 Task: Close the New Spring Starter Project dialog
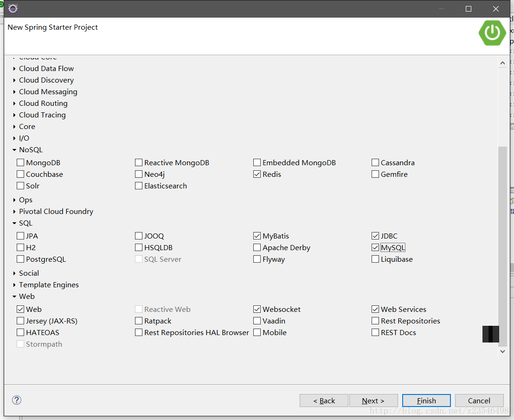click(495, 9)
